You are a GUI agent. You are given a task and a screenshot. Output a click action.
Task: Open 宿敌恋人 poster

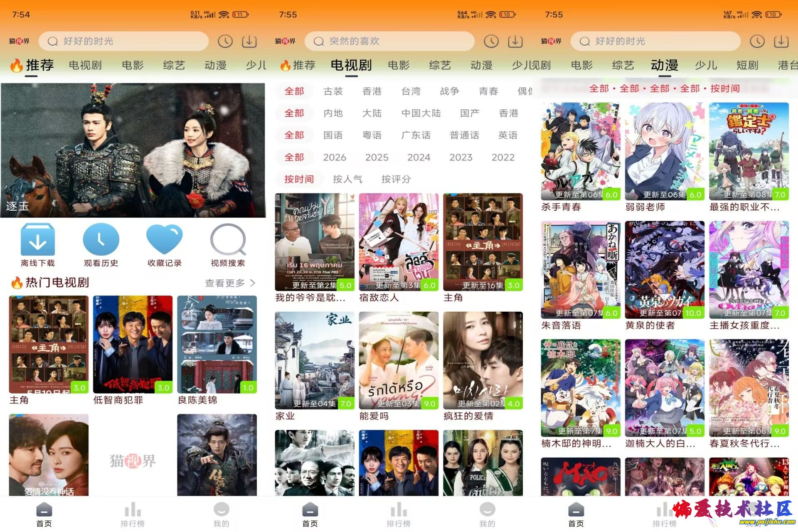coord(399,242)
